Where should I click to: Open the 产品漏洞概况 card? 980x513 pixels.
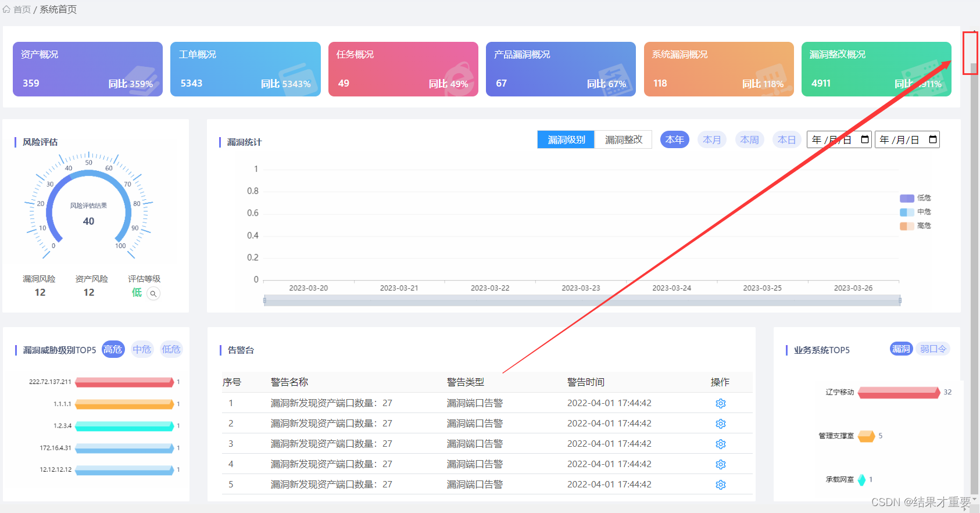pyautogui.click(x=561, y=69)
